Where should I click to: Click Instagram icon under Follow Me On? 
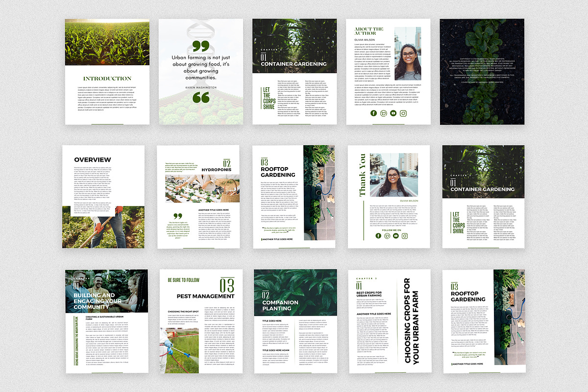(x=405, y=236)
